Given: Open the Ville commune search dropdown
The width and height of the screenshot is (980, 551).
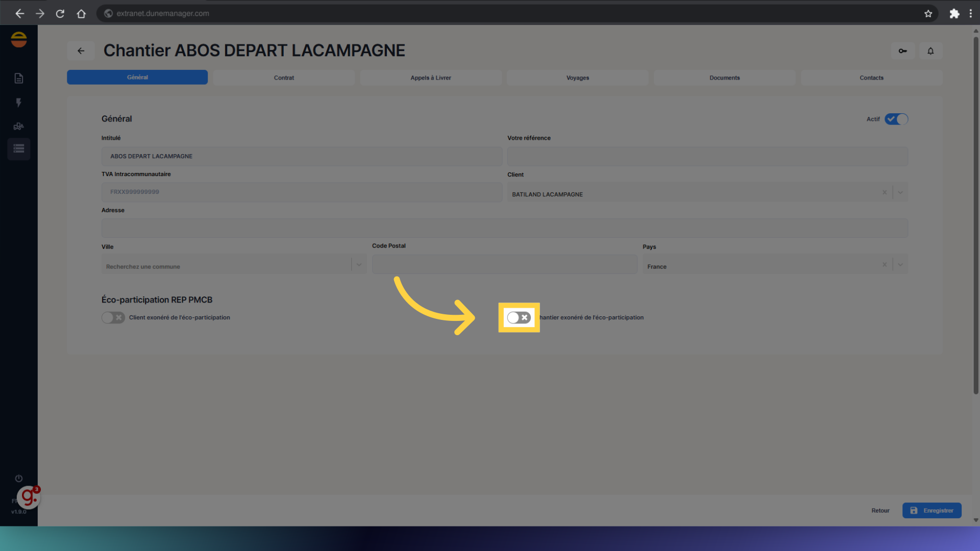Looking at the screenshot, I should (x=359, y=265).
